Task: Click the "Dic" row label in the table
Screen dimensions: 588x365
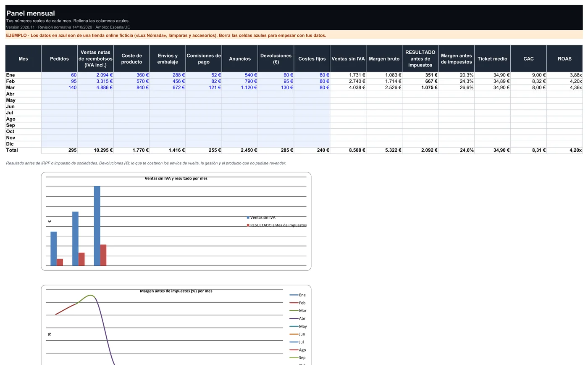Action: click(x=10, y=144)
